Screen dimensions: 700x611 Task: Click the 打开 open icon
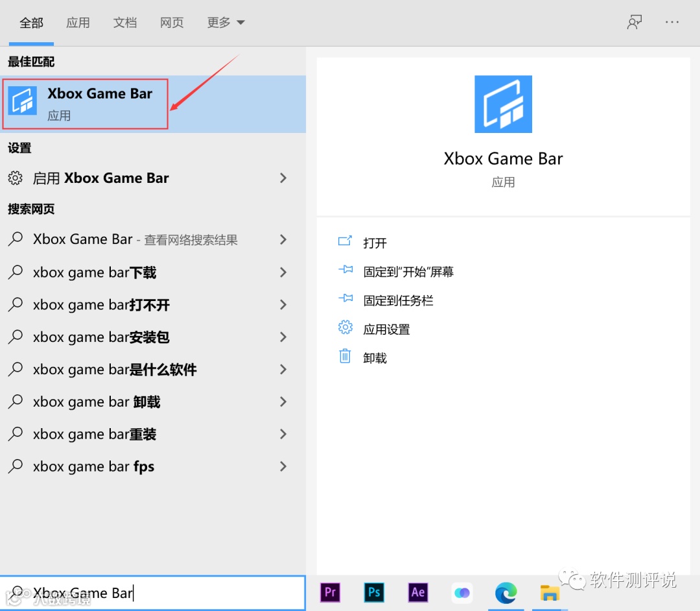click(345, 241)
